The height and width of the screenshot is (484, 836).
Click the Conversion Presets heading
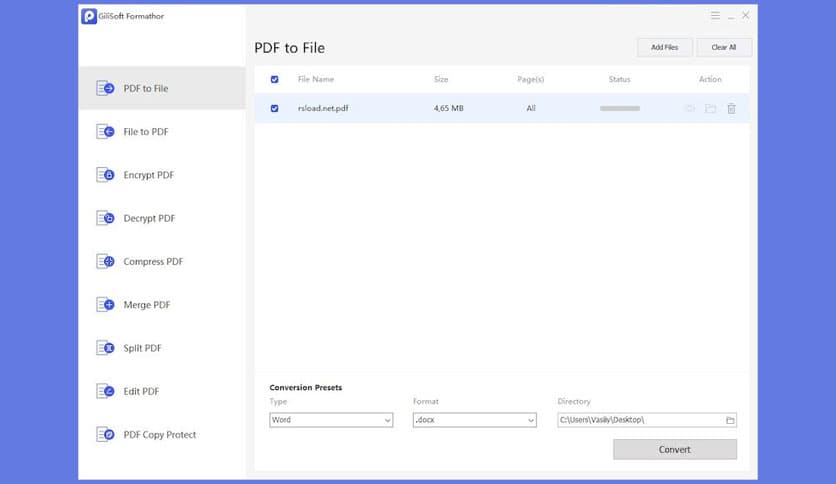pyautogui.click(x=306, y=388)
